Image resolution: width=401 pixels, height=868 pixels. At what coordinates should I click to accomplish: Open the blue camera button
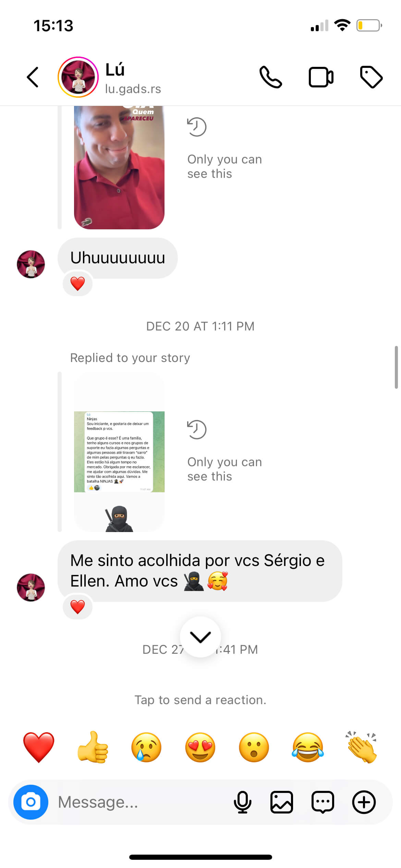[31, 802]
